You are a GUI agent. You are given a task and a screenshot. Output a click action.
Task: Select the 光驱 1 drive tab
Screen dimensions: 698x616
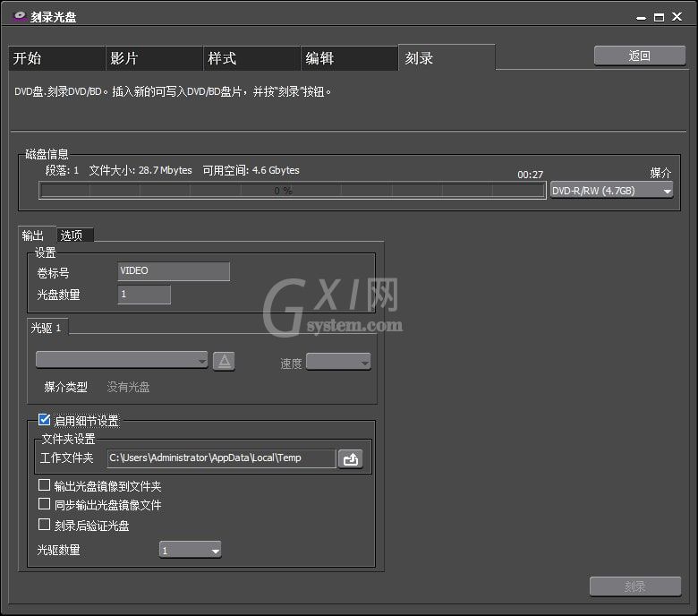click(47, 328)
